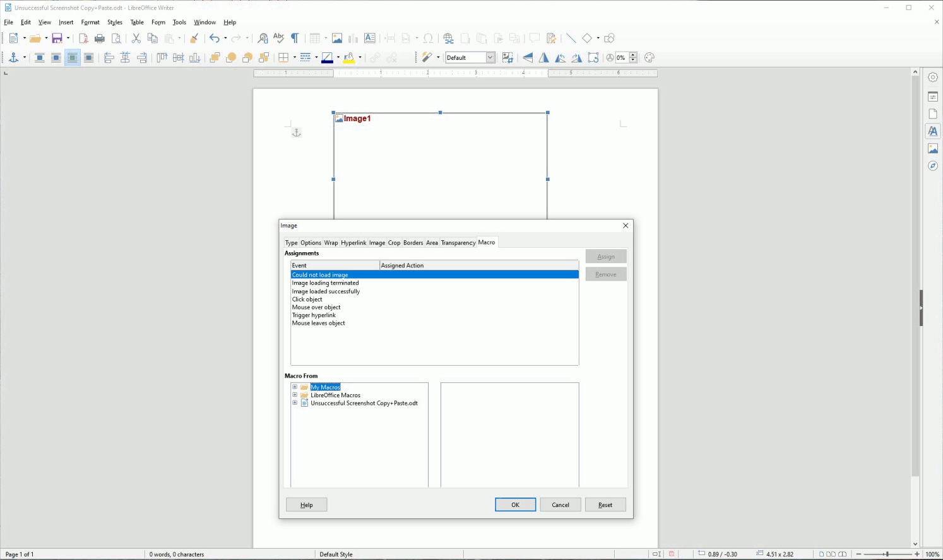
Task: Click the Show Draw Functions icon
Action: pos(609,38)
